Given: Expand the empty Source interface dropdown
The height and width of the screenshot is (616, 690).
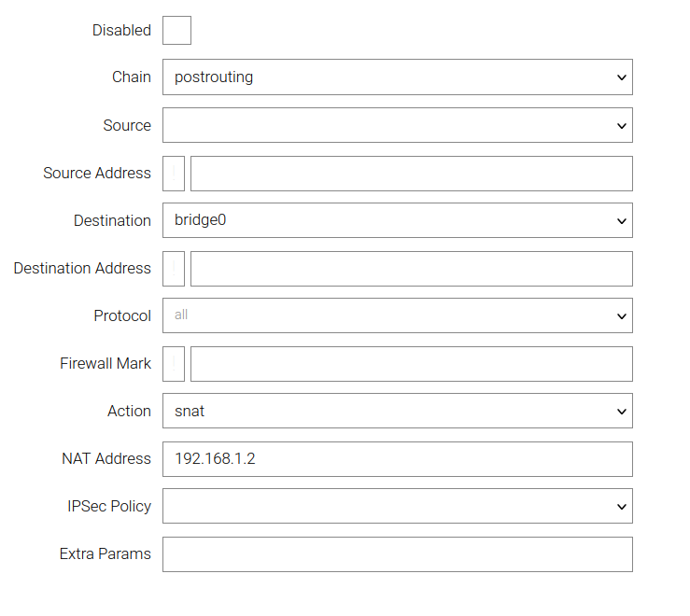Looking at the screenshot, I should click(397, 125).
